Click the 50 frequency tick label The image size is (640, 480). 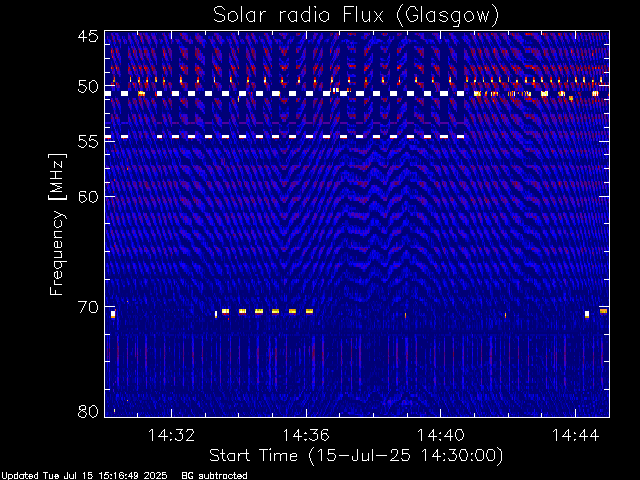88,87
